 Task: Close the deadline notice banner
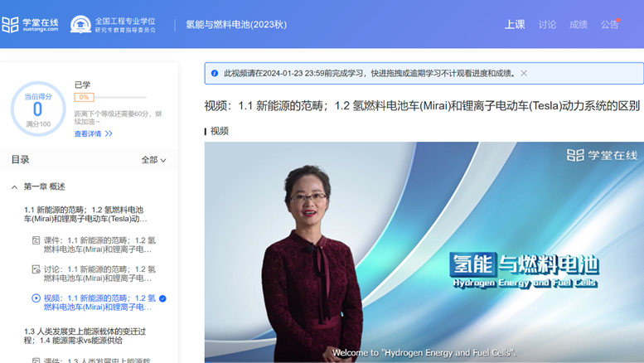pos(524,74)
